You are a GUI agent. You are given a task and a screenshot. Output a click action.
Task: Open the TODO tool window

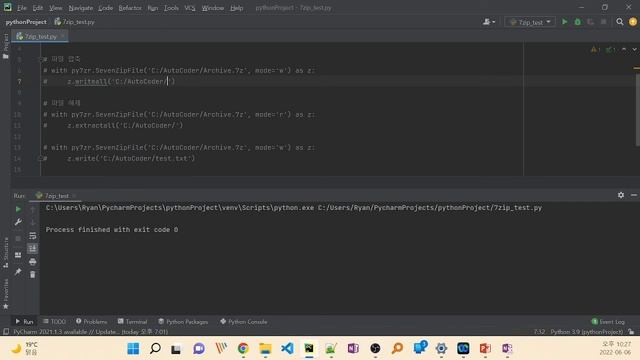point(54,322)
